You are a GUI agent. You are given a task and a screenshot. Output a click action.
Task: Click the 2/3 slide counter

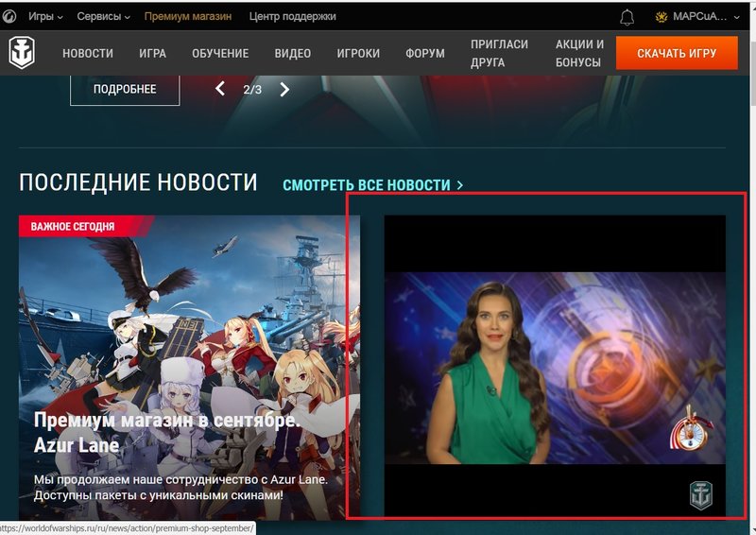[x=252, y=90]
